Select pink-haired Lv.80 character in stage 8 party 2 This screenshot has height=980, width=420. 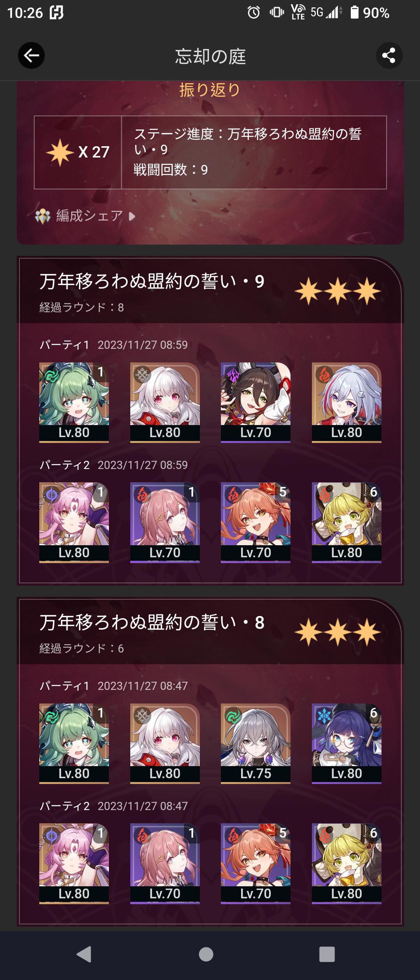[x=74, y=864]
